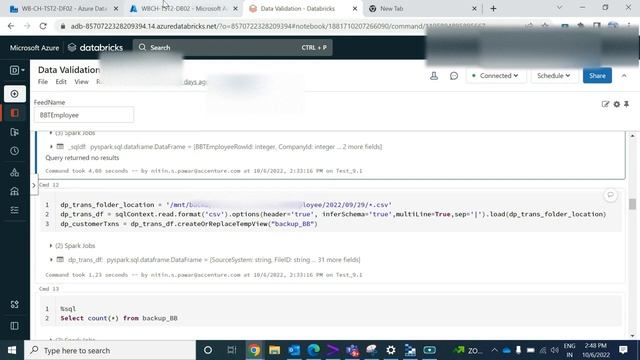Screen dimensions: 640x360
Task: Open the Connected cluster dropdown
Action: click(x=495, y=76)
